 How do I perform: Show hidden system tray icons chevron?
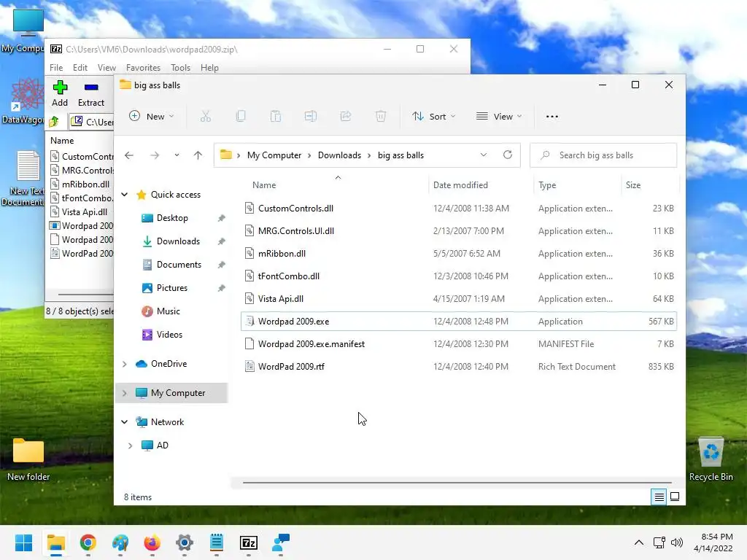coord(639,542)
